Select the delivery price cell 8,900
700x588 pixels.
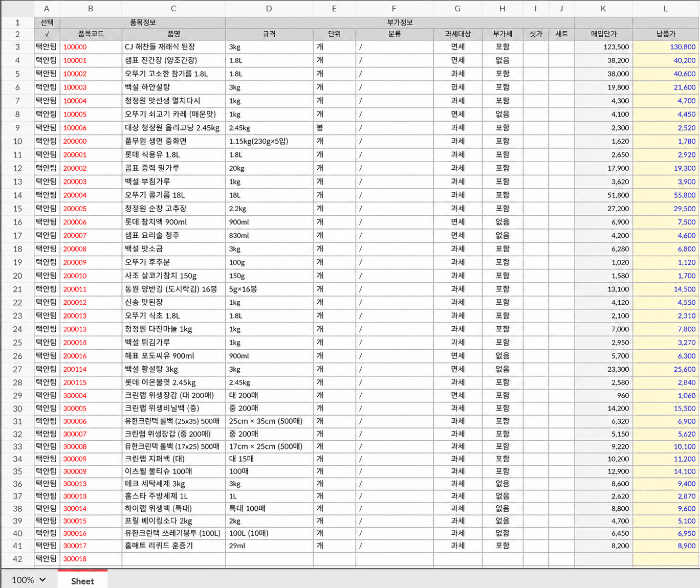click(666, 546)
